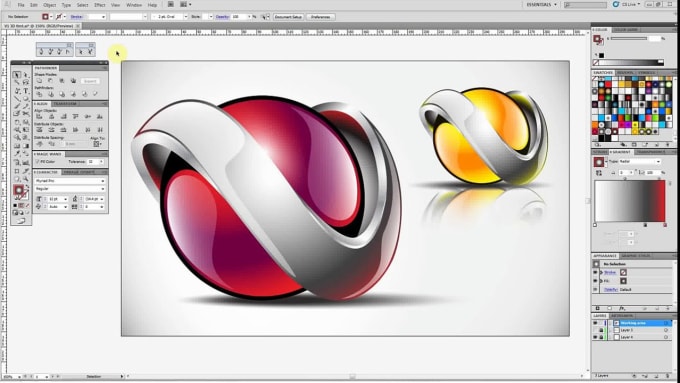Click the last Align Objects icon (align bottom)
680x383 pixels.
click(x=100, y=117)
